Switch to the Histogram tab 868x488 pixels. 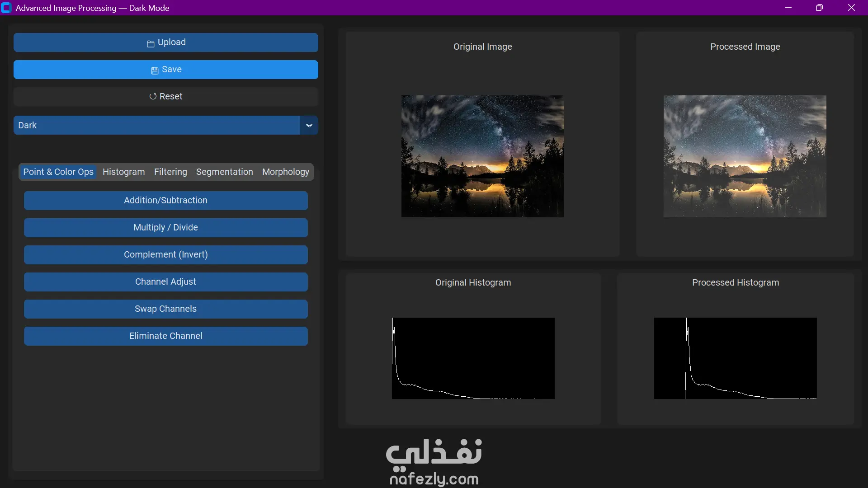coord(123,172)
